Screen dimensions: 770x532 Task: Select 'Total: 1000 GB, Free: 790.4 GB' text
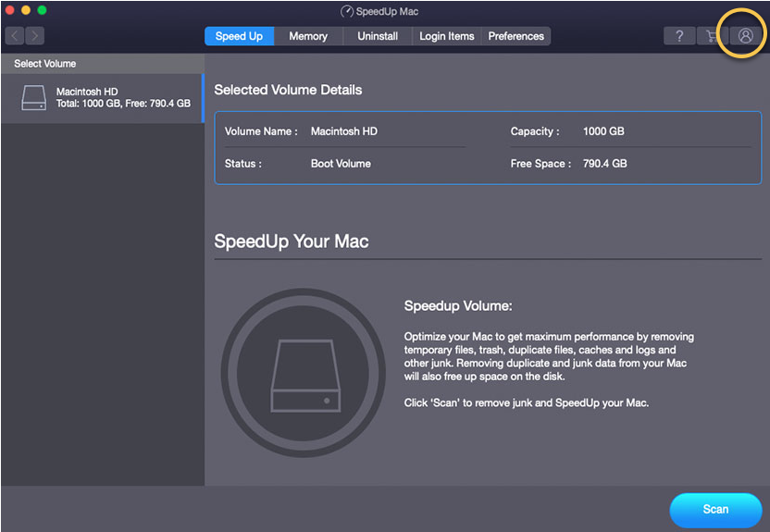click(123, 104)
